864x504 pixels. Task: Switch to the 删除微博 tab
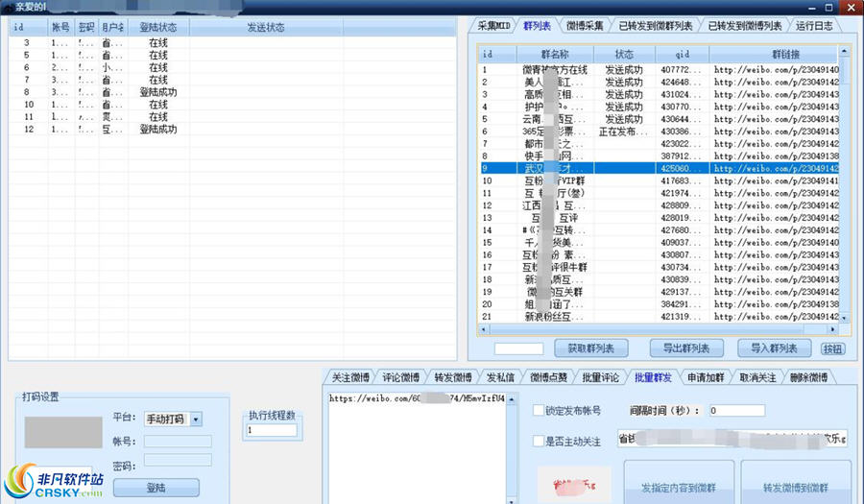pyautogui.click(x=808, y=377)
